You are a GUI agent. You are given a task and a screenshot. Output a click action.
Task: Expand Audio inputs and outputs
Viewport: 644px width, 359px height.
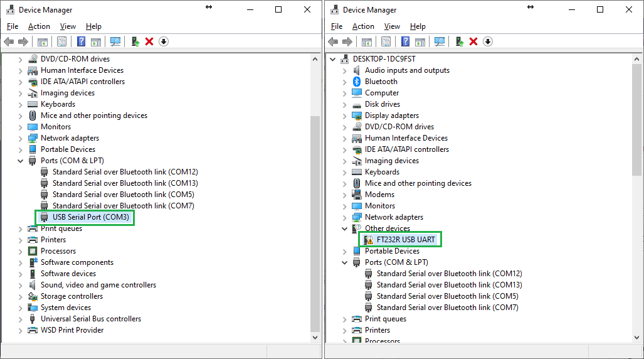coord(345,70)
